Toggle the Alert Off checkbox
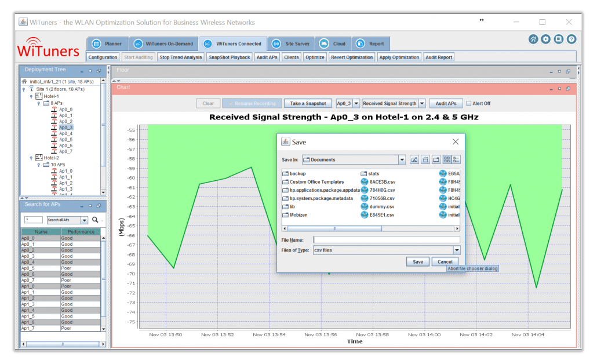This screenshot has height=364, width=597. [x=469, y=104]
